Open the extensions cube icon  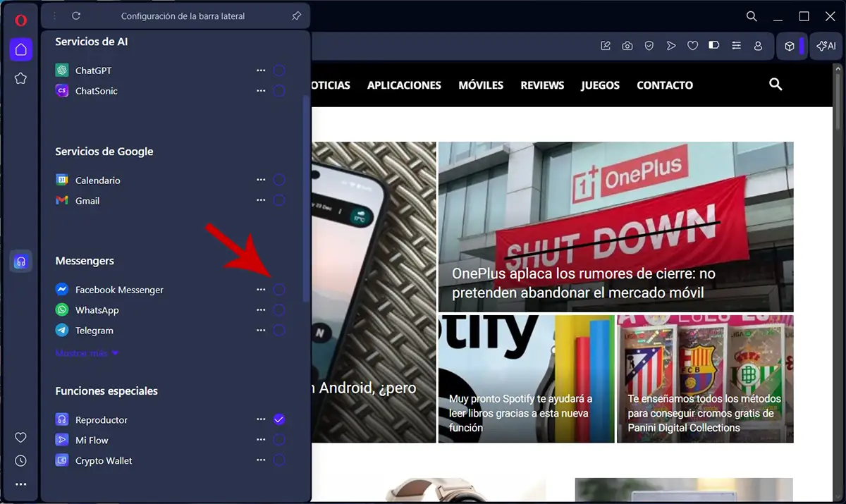(x=790, y=45)
